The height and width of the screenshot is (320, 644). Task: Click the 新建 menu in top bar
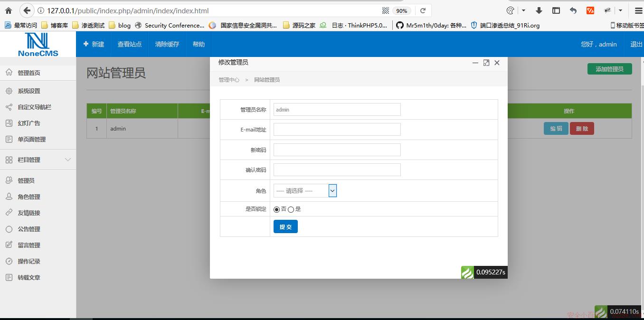94,44
